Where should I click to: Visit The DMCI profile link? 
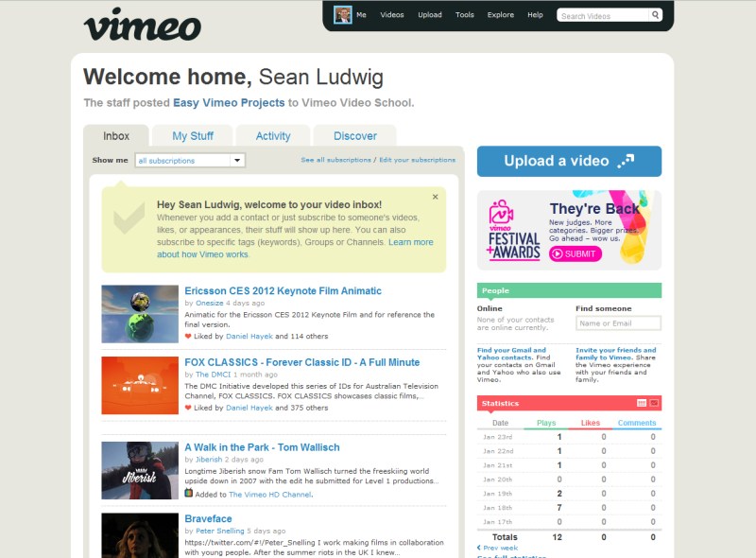(214, 375)
